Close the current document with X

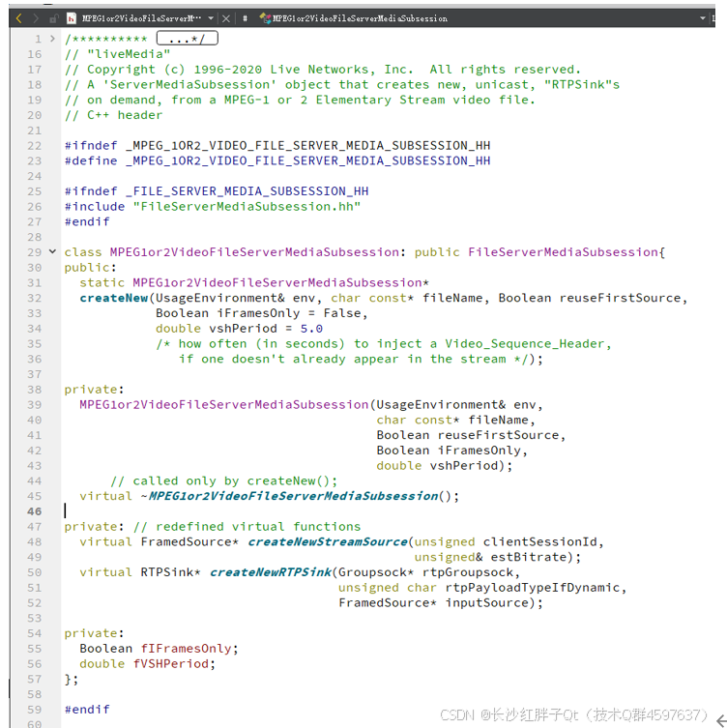tap(225, 18)
